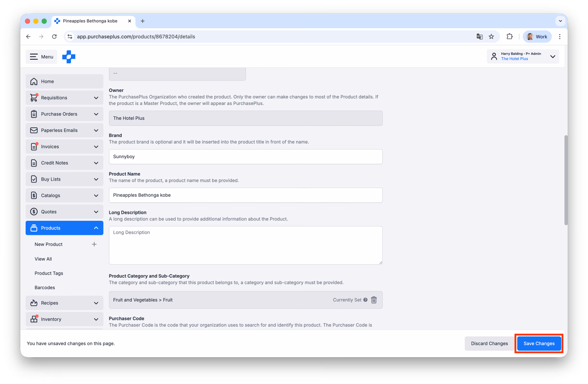588x384 pixels.
Task: Open Product Tags submenu item
Action: coord(49,273)
